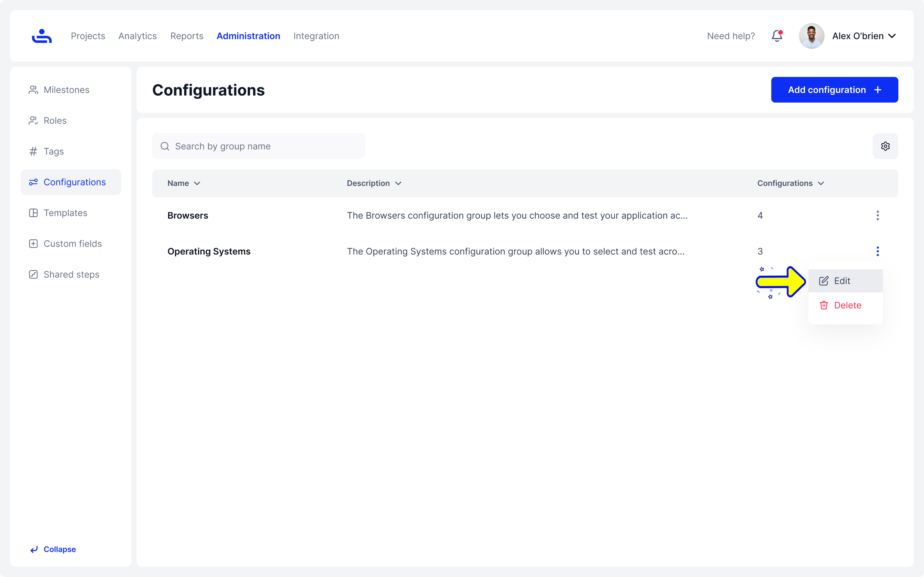The width and height of the screenshot is (924, 577).
Task: Open Browsers row three-dot menu
Action: pos(877,216)
